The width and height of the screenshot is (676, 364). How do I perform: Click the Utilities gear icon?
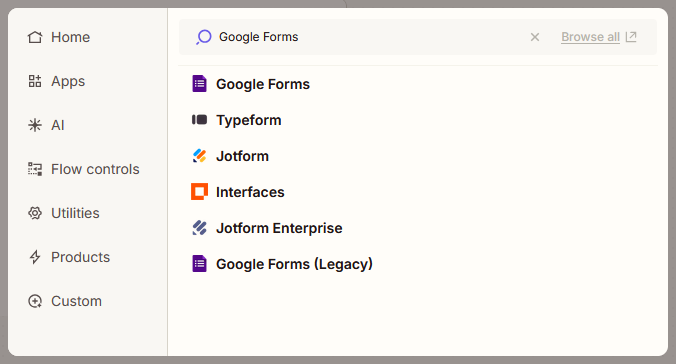coord(35,213)
